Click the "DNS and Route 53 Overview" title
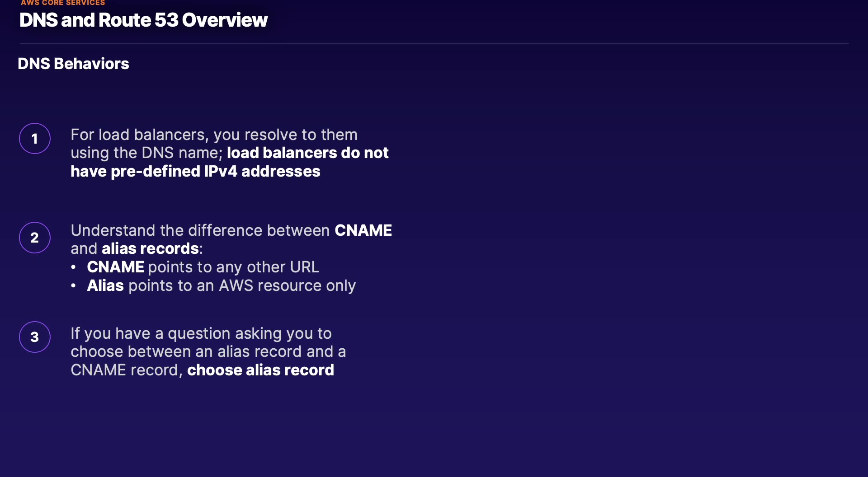This screenshot has width=868, height=477. tap(143, 20)
